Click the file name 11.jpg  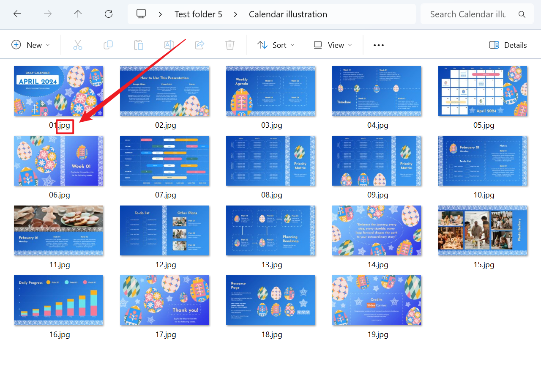pyautogui.click(x=59, y=265)
